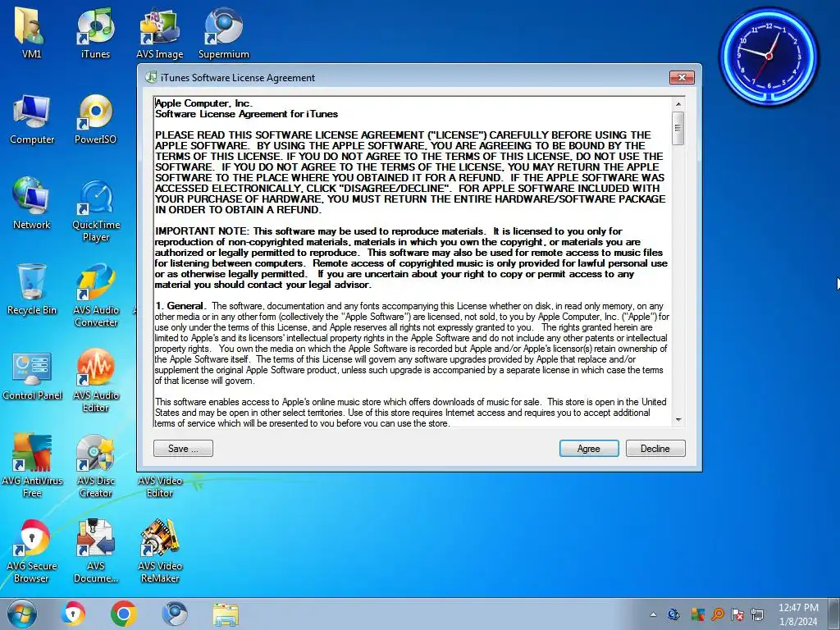This screenshot has width=840, height=630.
Task: Open the Network desktop icon
Action: point(32,203)
